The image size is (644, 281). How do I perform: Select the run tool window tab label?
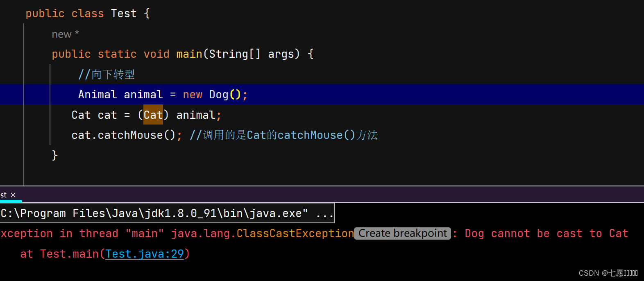(x=3, y=195)
